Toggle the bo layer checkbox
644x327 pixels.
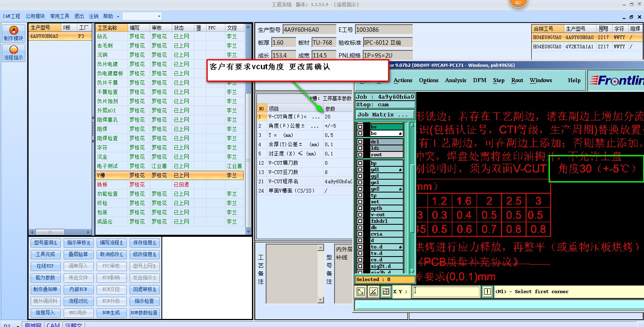point(360,133)
